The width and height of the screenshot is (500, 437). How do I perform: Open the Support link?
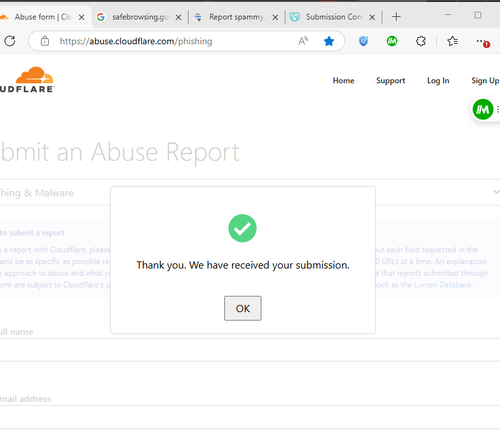coord(390,81)
